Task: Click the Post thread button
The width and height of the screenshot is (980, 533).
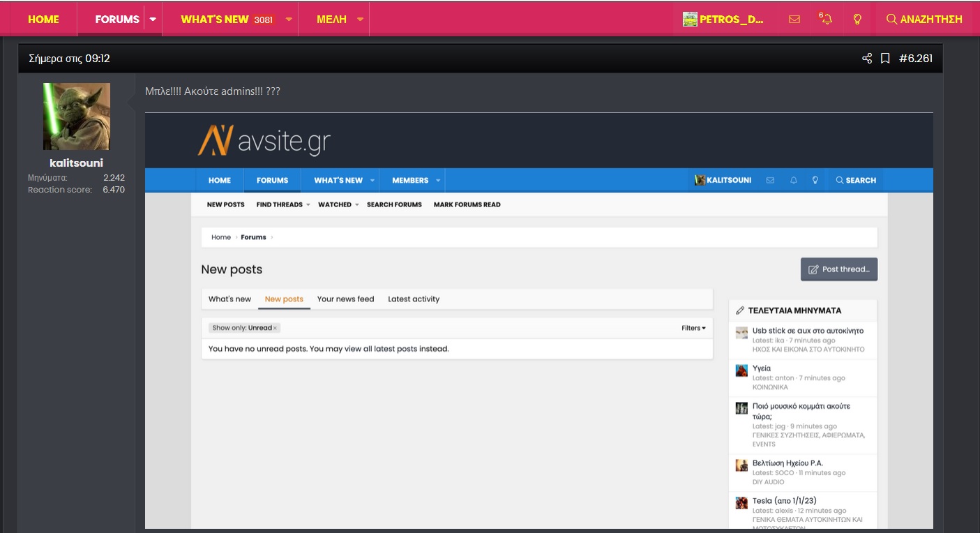Action: 839,269
